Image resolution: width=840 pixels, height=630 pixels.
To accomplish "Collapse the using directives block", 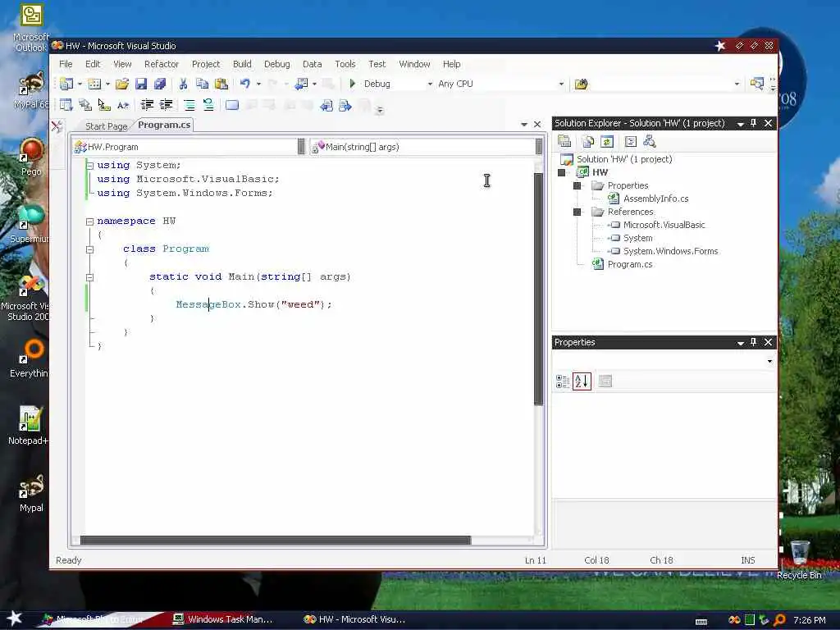I will (90, 166).
